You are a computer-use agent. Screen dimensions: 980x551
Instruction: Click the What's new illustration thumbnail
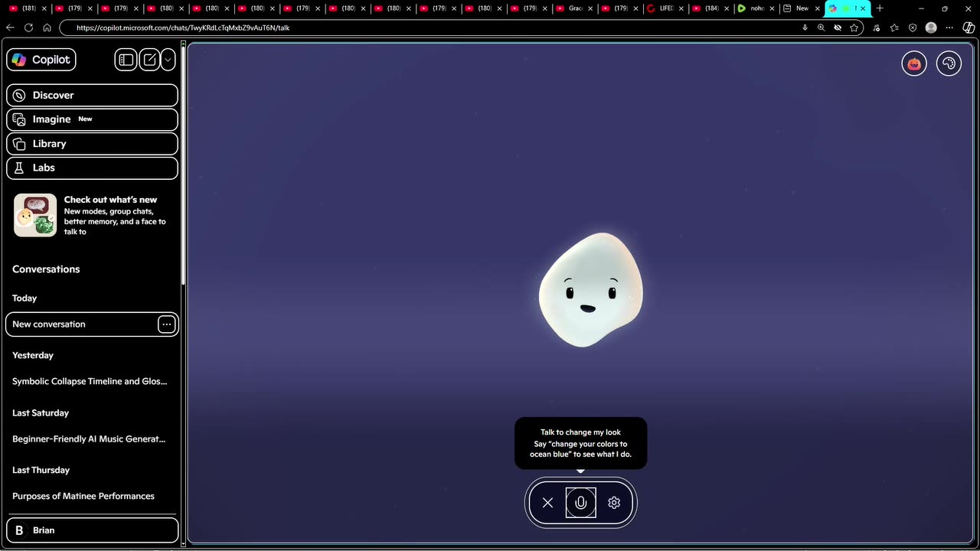pyautogui.click(x=35, y=215)
